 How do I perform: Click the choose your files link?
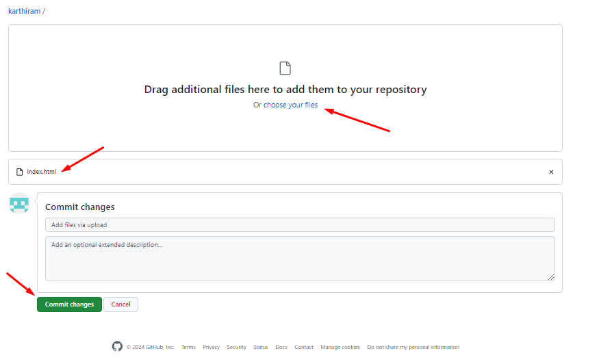pyautogui.click(x=290, y=105)
